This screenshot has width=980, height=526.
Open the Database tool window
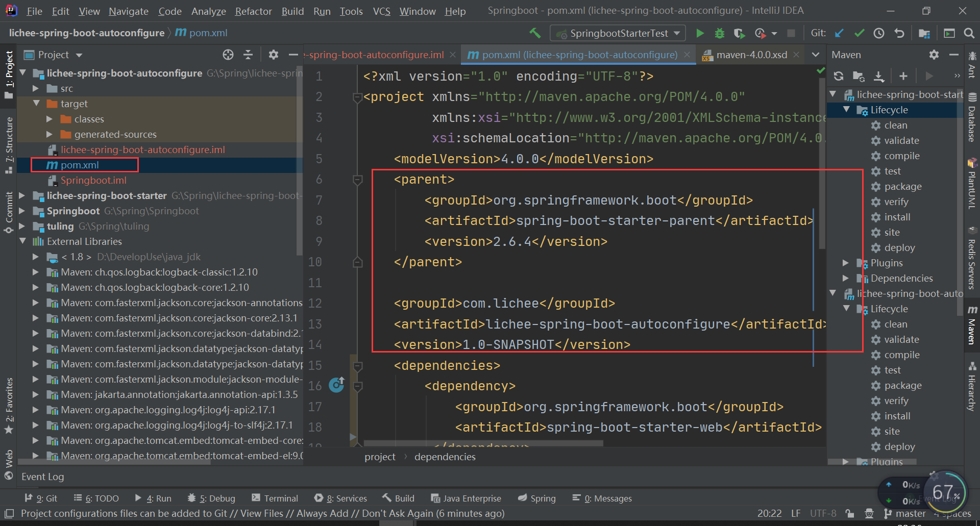click(x=972, y=117)
